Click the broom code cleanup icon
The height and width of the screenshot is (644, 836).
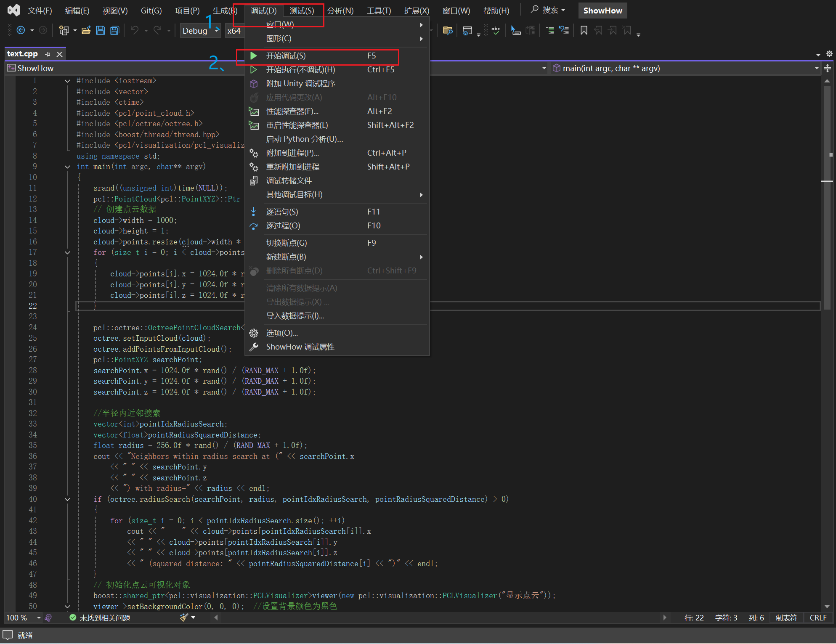[x=184, y=617]
